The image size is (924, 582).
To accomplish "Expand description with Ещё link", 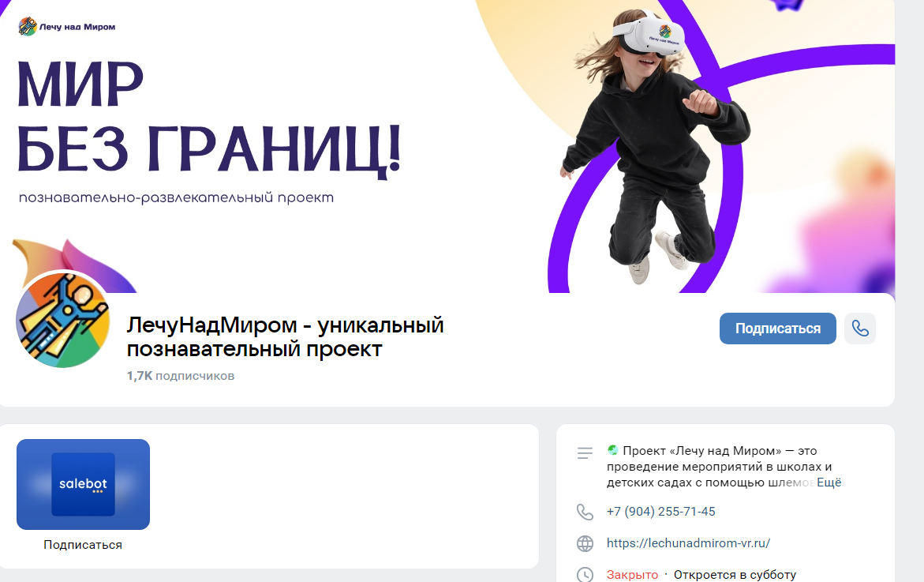I will [x=829, y=482].
